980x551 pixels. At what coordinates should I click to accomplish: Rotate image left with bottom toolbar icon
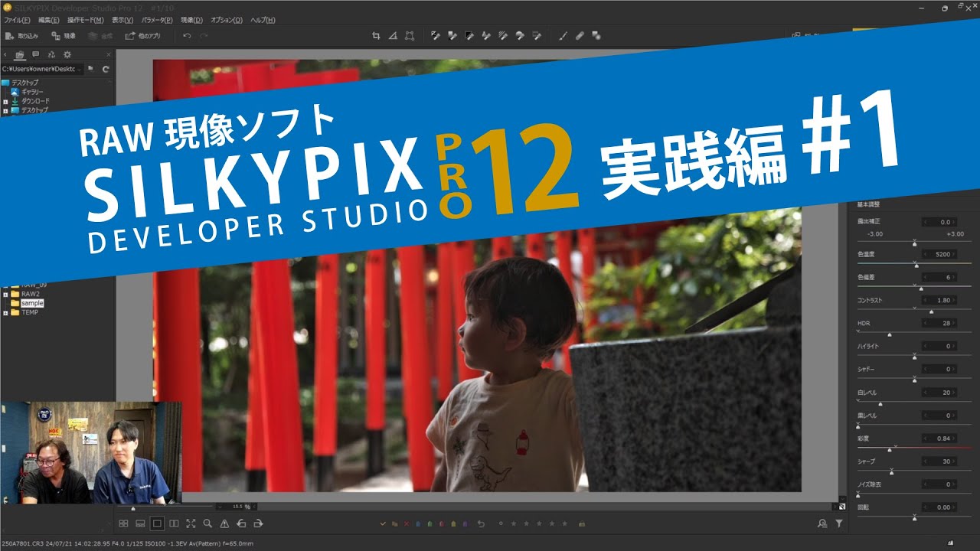[241, 523]
